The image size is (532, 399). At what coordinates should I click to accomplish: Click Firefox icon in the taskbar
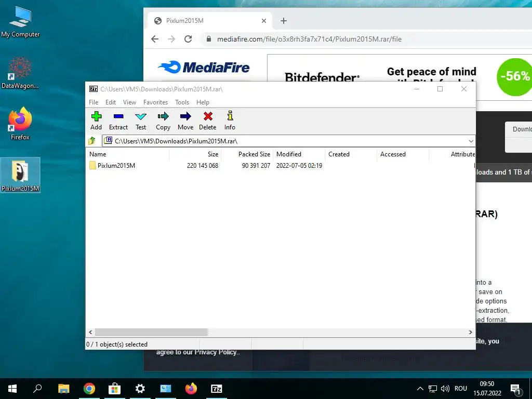click(191, 389)
